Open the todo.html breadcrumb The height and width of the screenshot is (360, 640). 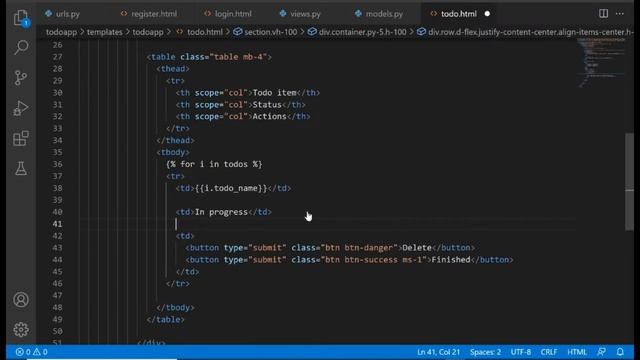pyautogui.click(x=200, y=32)
